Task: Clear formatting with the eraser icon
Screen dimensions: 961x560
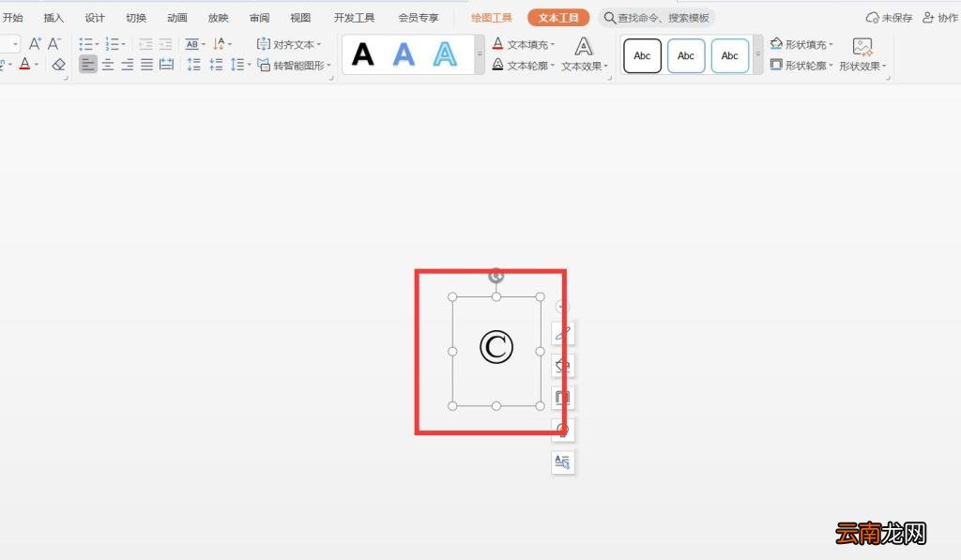Action: pos(58,65)
